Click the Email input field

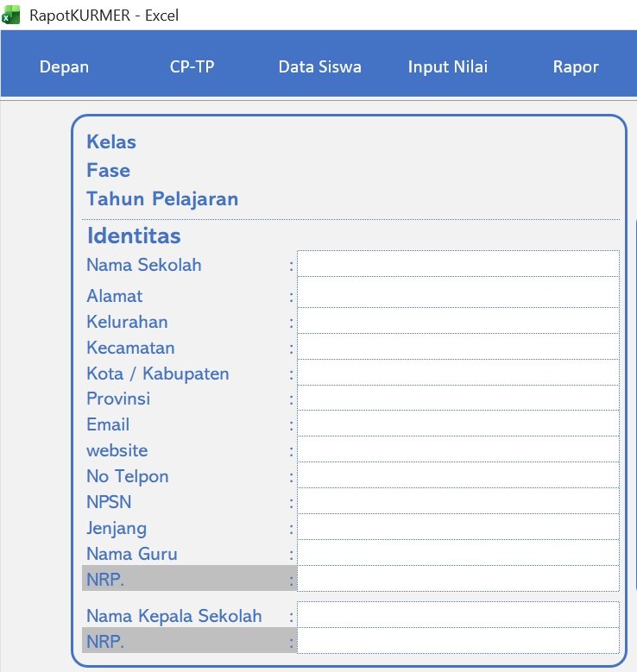point(457,424)
